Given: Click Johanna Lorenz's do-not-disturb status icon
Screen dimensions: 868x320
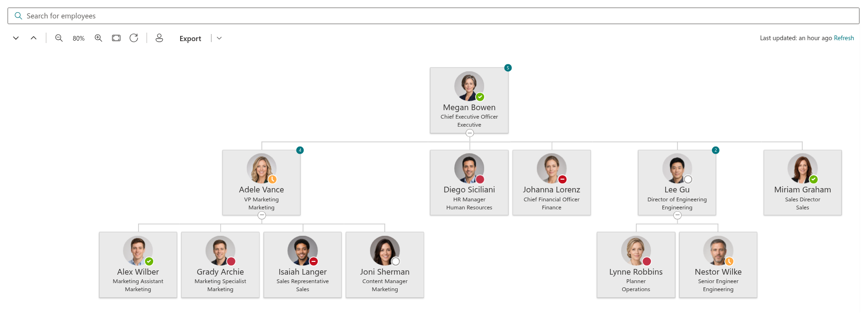Looking at the screenshot, I should (x=563, y=179).
